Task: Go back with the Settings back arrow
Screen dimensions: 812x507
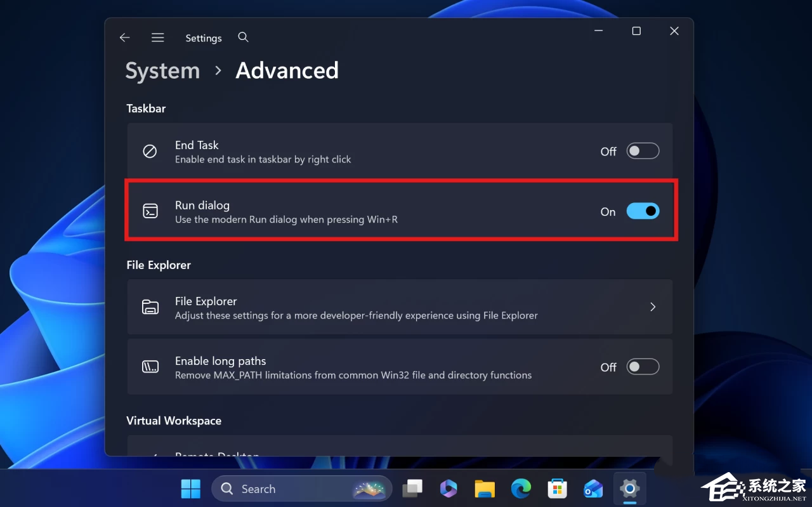Action: [124, 38]
